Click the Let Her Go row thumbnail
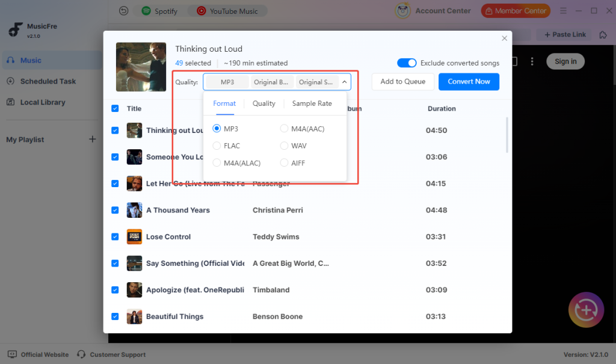This screenshot has height=364, width=616. click(x=134, y=184)
